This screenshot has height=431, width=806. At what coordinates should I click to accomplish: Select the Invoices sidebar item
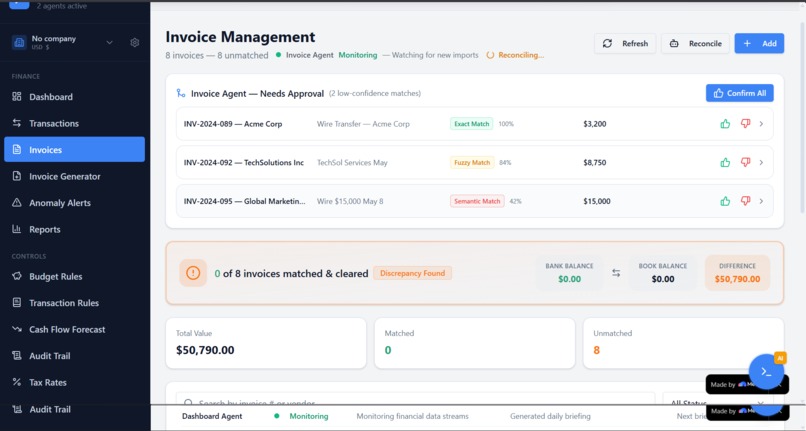coord(74,150)
